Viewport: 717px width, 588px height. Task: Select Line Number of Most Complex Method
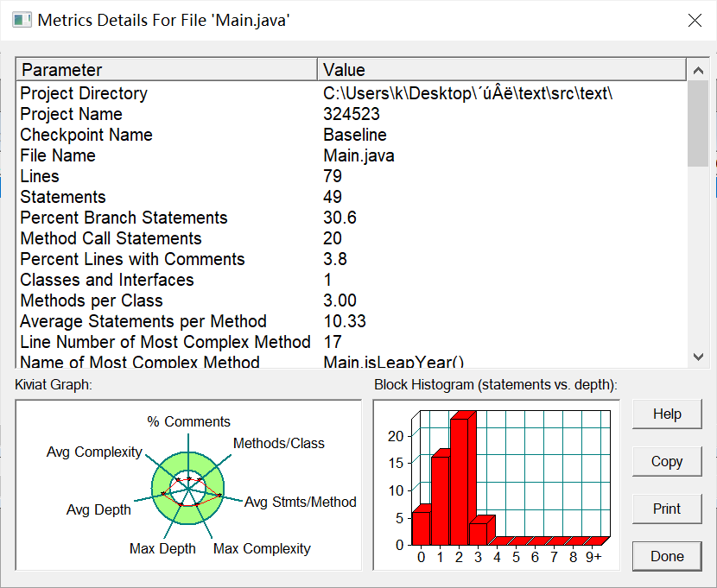click(166, 342)
